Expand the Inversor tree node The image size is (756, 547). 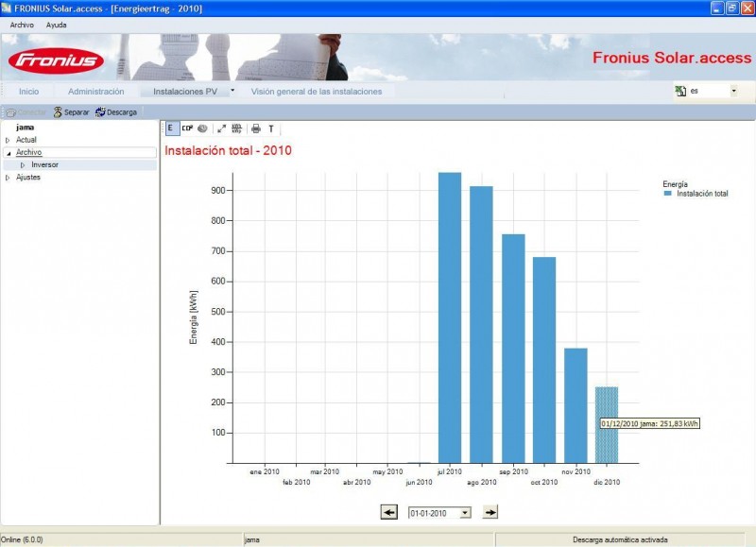tap(23, 165)
